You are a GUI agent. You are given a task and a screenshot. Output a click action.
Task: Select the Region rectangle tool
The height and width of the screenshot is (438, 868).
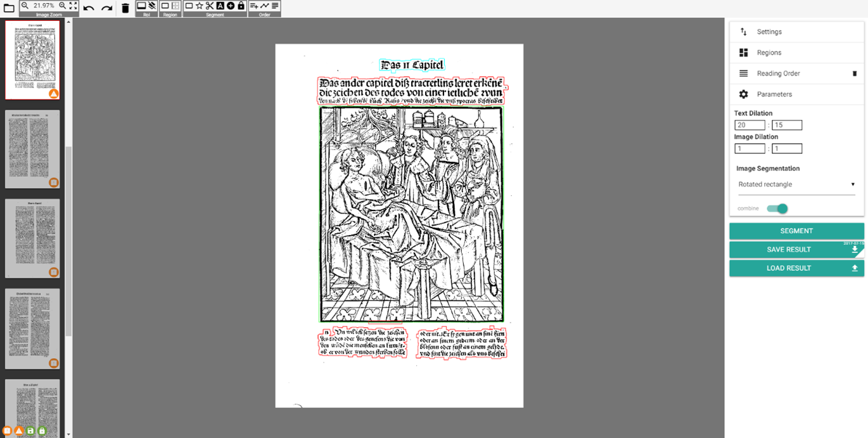coord(165,6)
